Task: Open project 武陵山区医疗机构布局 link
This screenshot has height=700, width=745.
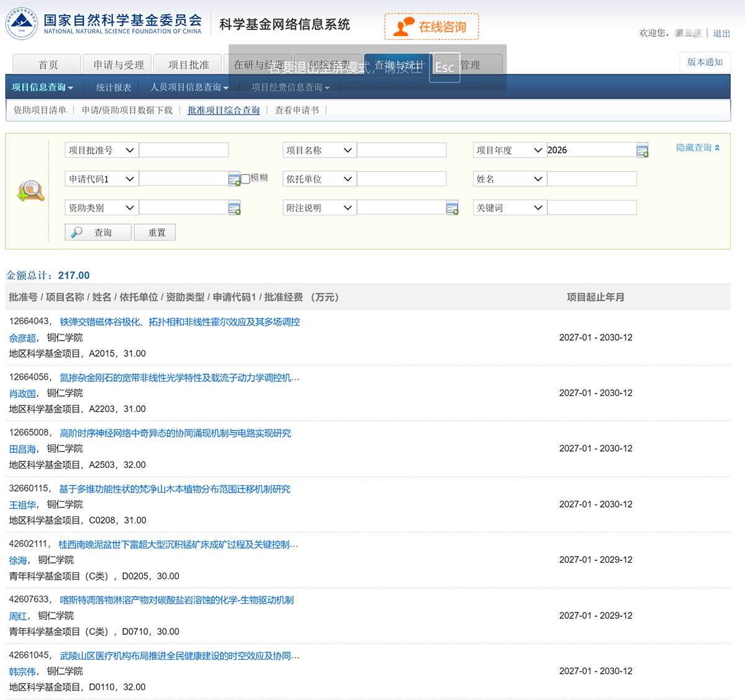Action: click(x=179, y=656)
